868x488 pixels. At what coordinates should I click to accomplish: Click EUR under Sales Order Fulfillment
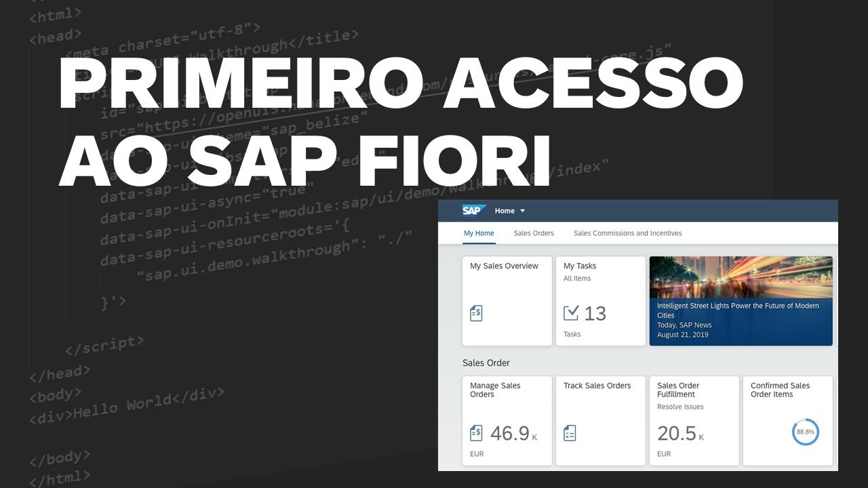pyautogui.click(x=664, y=454)
